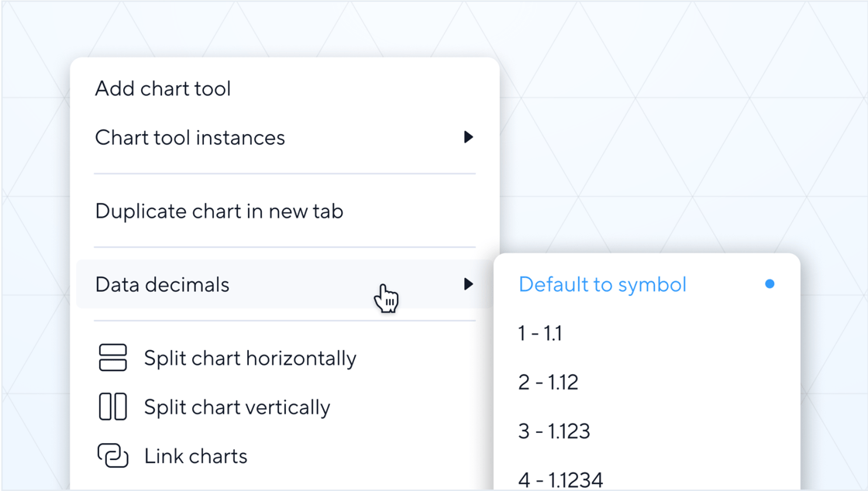Choose the 1 - 1.1 decimal precision
Viewport: 868px width, 491px height.
coord(541,333)
